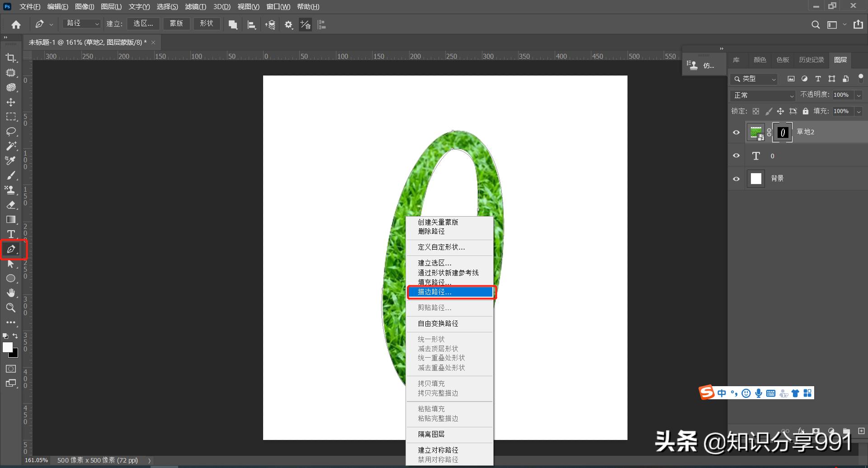Screen dimensions: 868x468
Task: Select the Zoom tool in the toolbar
Action: (x=11, y=308)
